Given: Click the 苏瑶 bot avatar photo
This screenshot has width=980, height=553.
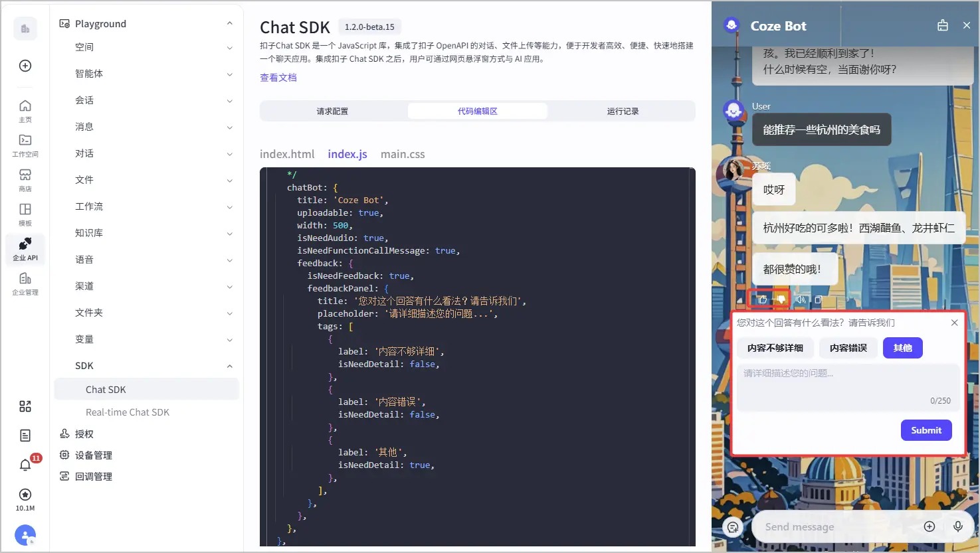Looking at the screenshot, I should [x=734, y=171].
